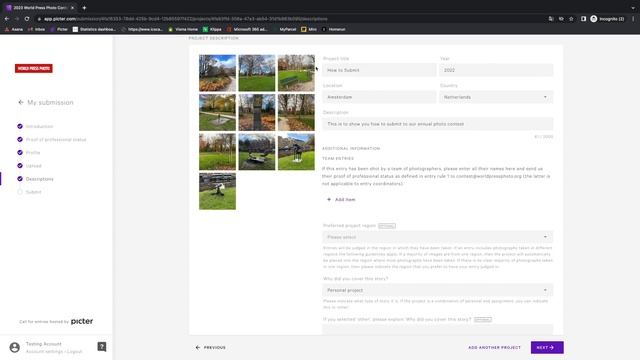Viewport: 640px width, 360px height.
Task: Click the browser address bar URL
Action: [x=186, y=19]
